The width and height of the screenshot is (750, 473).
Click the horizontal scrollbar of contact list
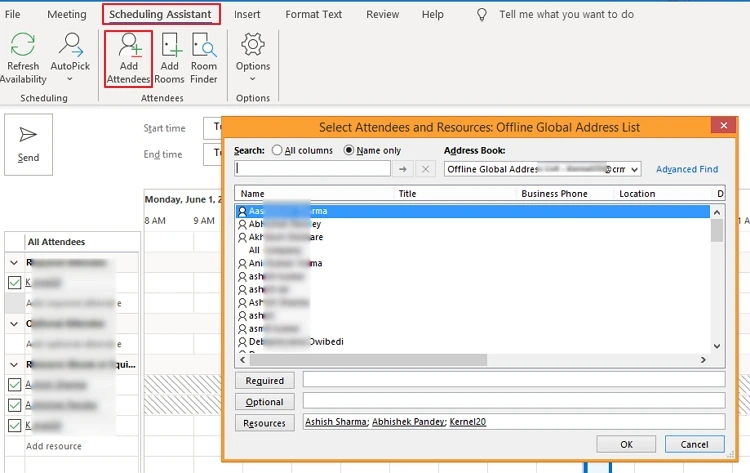(368, 360)
